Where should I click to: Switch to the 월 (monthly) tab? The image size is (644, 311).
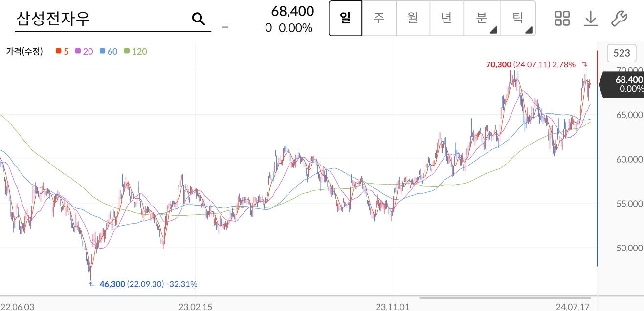[413, 19]
